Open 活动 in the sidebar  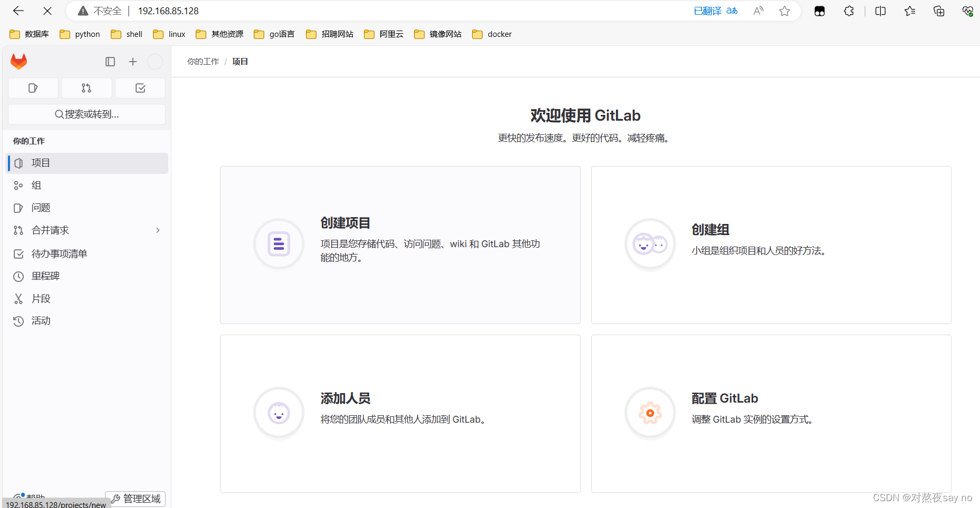pos(87,321)
